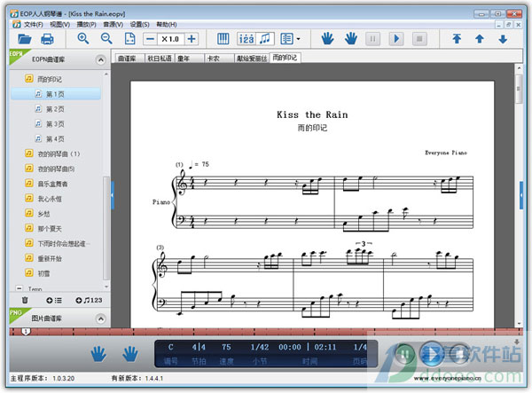Decrease scale with the minus button
532x393 pixels.
150,39
